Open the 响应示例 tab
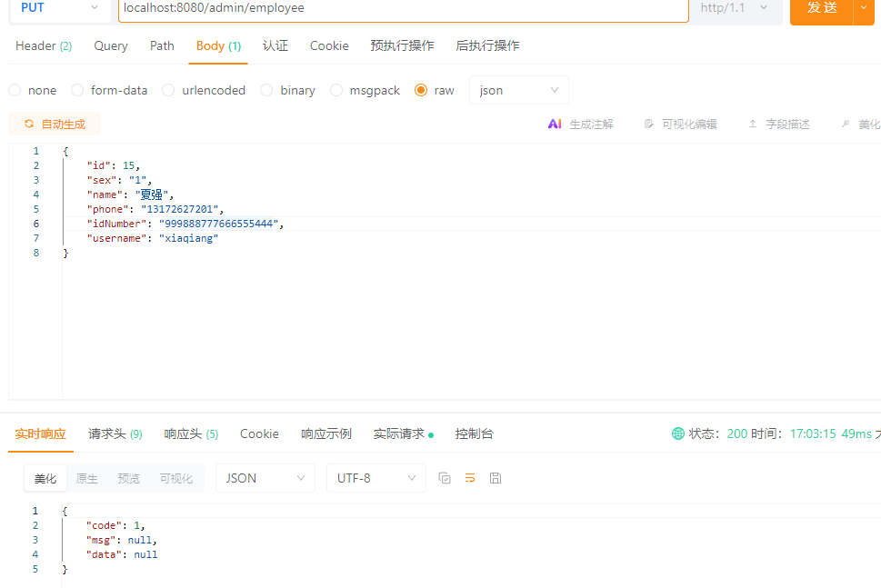Image resolution: width=881 pixels, height=588 pixels. pos(326,434)
